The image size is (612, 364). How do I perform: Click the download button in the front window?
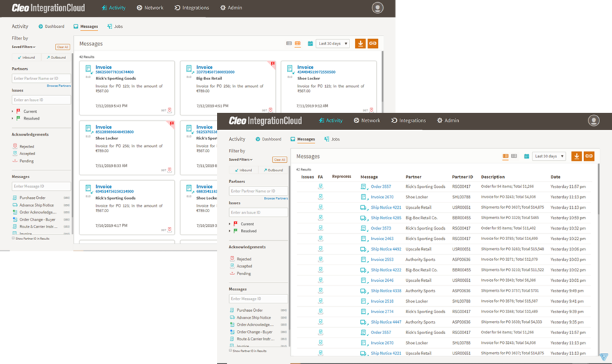576,156
